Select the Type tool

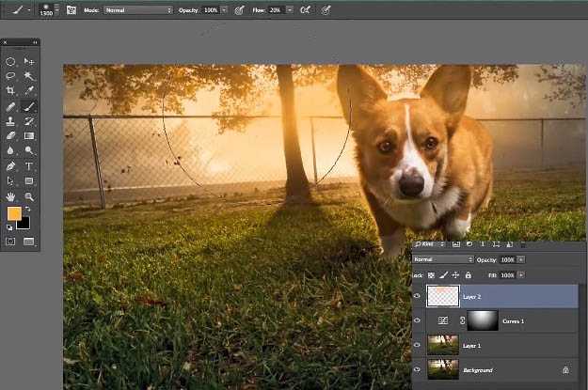pyautogui.click(x=29, y=165)
